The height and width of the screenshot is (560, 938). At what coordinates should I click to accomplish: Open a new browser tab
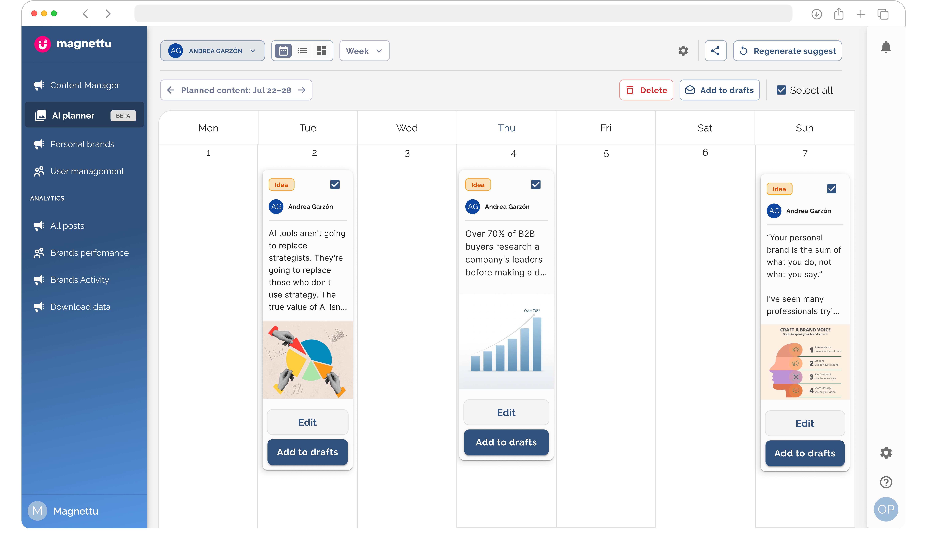861,14
